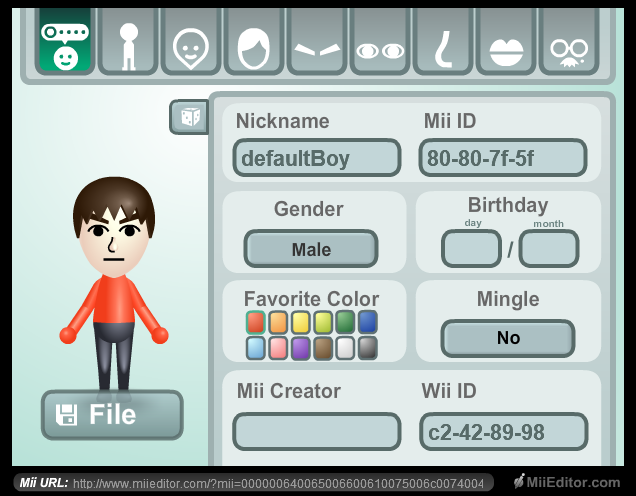Select the mouth lips tab
The width and height of the screenshot is (636, 496).
(x=506, y=41)
